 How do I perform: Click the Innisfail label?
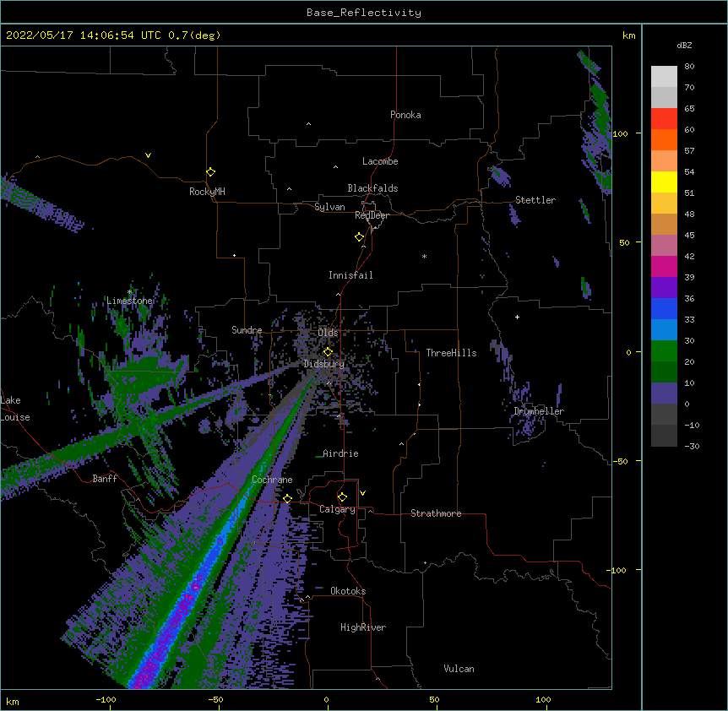[350, 275]
